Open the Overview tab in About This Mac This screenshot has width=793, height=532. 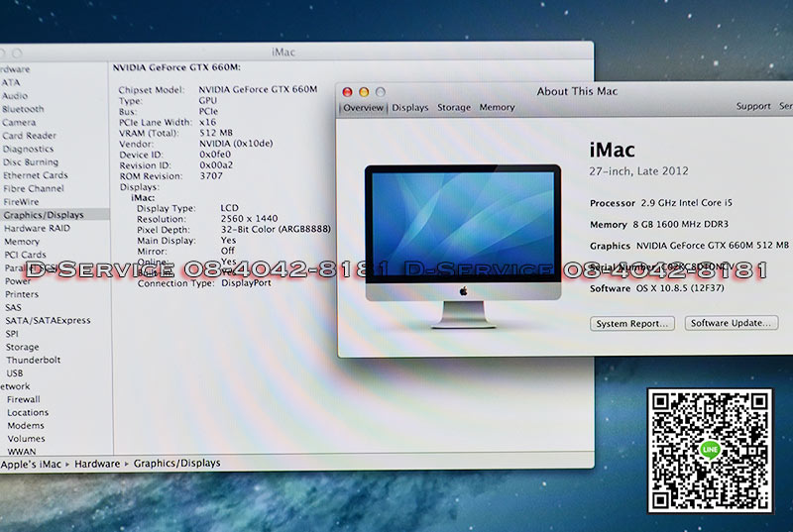tap(363, 108)
